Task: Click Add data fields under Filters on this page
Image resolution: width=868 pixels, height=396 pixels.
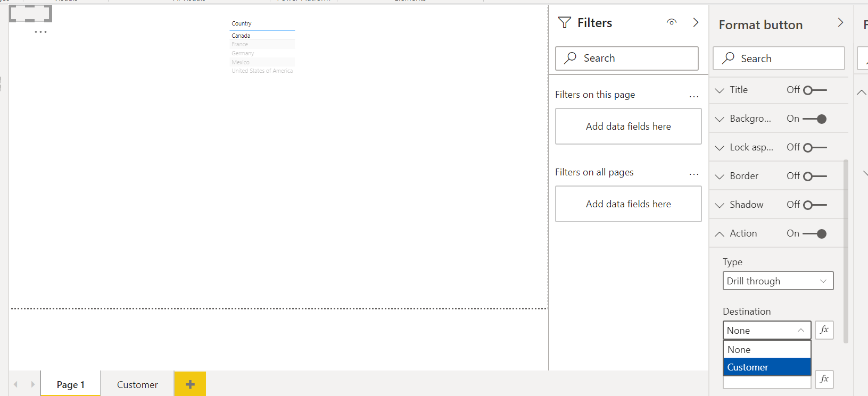Action: [629, 127]
